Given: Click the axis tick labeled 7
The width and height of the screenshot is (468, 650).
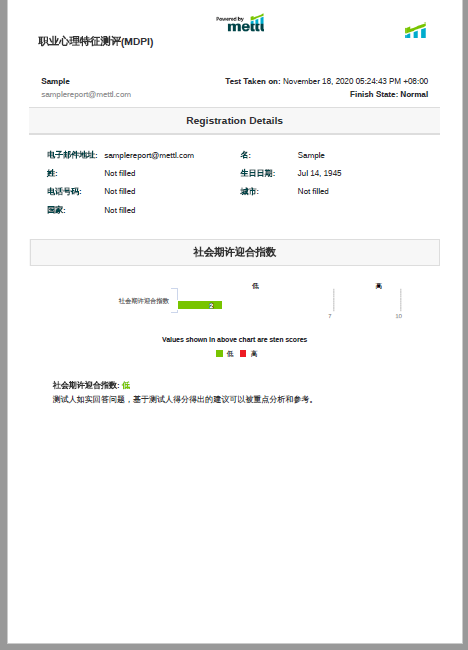Looking at the screenshot, I should coord(330,316).
